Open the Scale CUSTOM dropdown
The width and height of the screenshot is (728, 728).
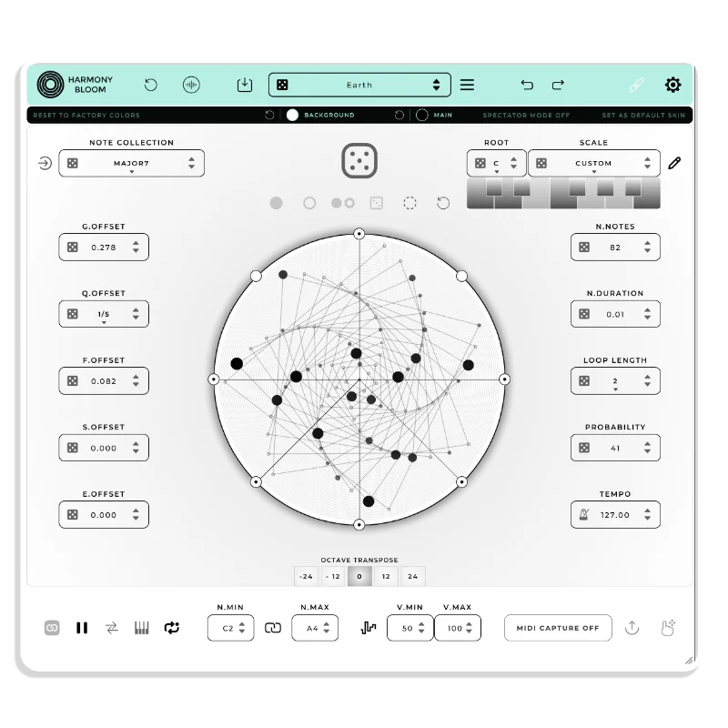pos(594,164)
